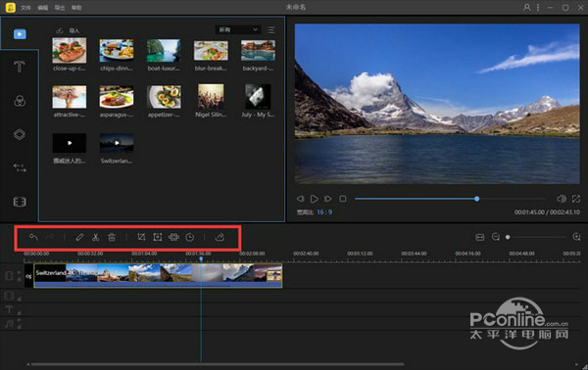Click the timeline zoom slider handle
The height and width of the screenshot is (370, 588).
pyautogui.click(x=508, y=237)
